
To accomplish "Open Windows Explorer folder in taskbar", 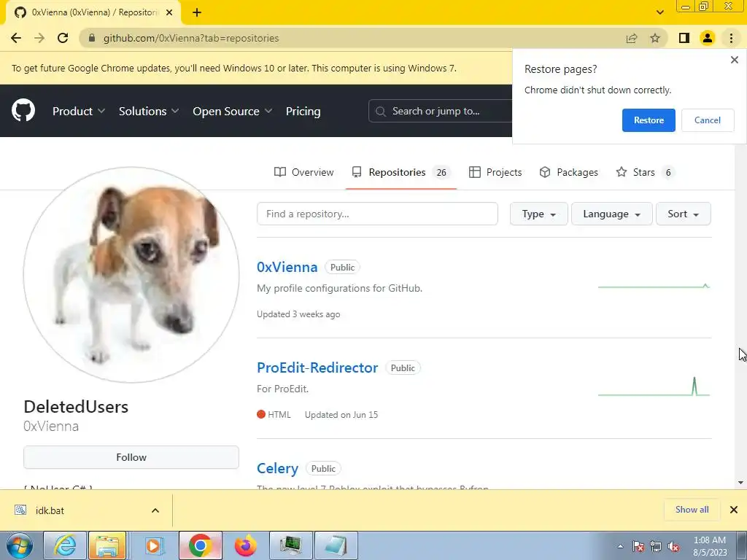I will [x=107, y=545].
